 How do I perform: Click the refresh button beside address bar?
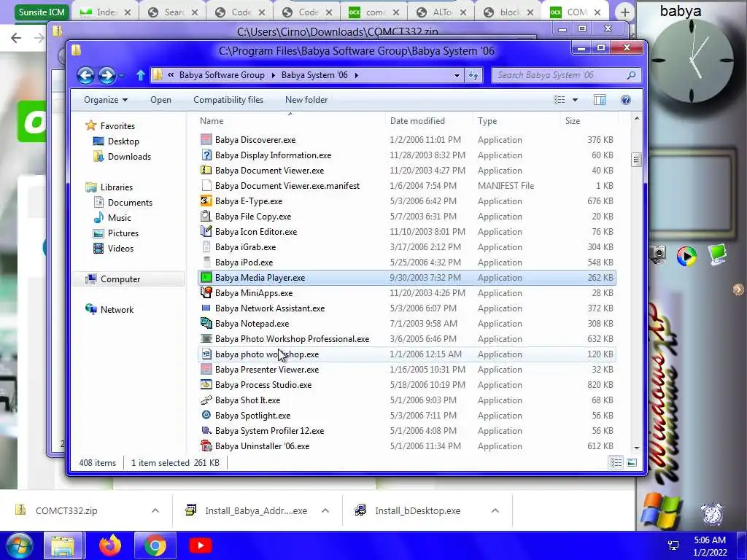[x=473, y=75]
